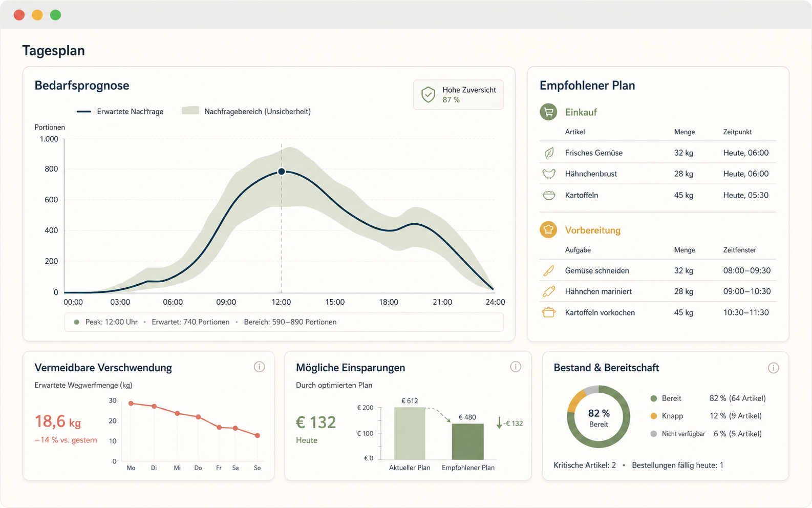The width and height of the screenshot is (812, 508).
Task: Click the chicken icon beside Hähnchenbrust
Action: point(549,174)
